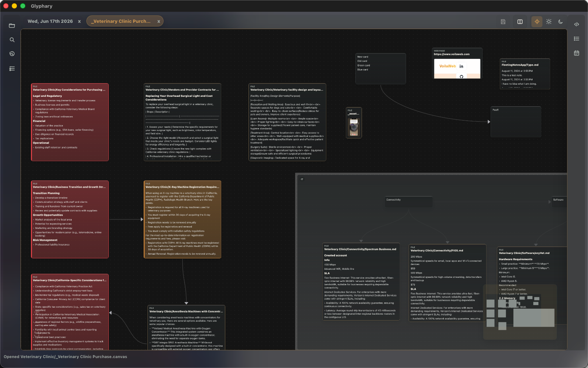
Task: Click the 'Opened Veterinary Clinic' status bar message
Action: click(65, 357)
